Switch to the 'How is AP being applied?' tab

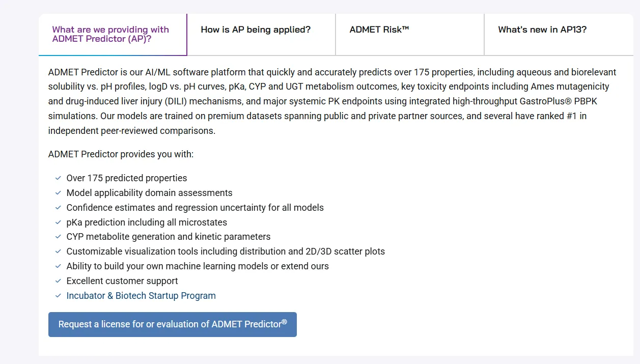pos(261,34)
